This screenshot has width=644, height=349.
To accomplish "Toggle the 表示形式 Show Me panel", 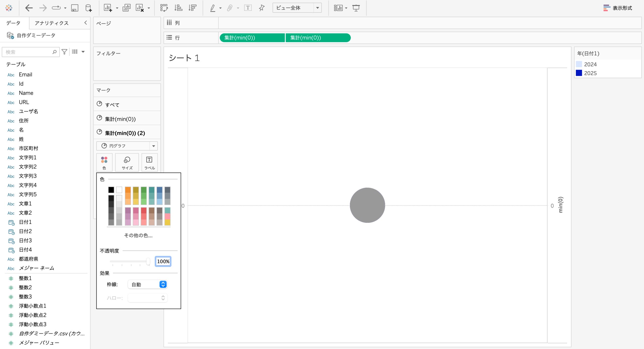I will pos(618,8).
